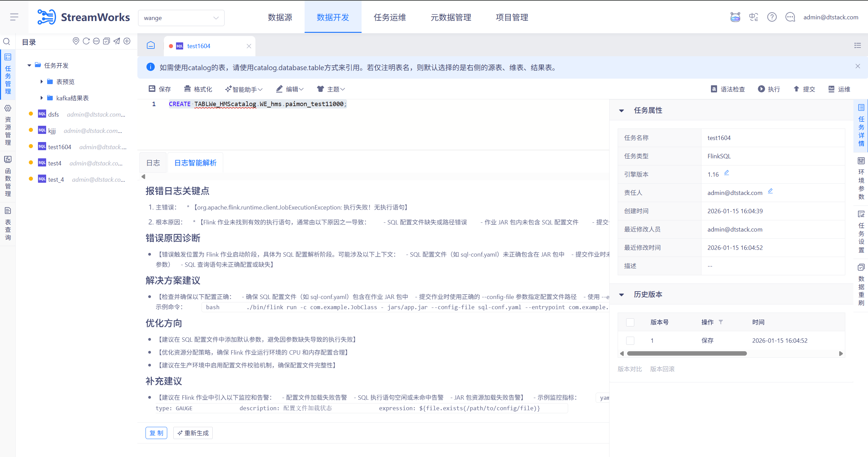Open 任务管理 in left sidebar
The image size is (868, 457).
pos(8,74)
